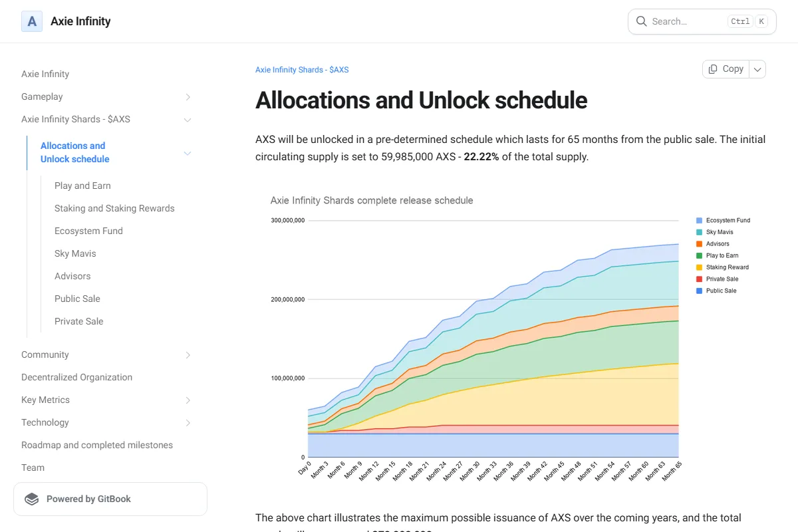
Task: Open the Advisors subpage
Action: 72,276
